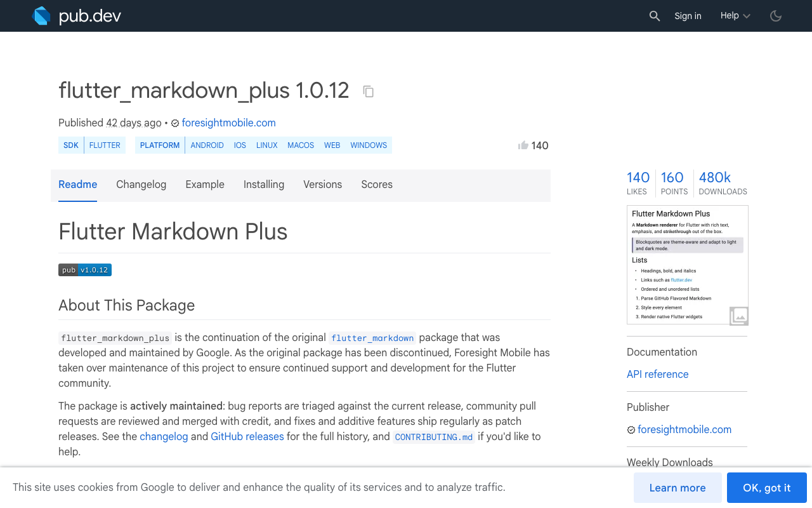Click the Documentation sidebar heading
This screenshot has height=508, width=812.
click(x=662, y=352)
